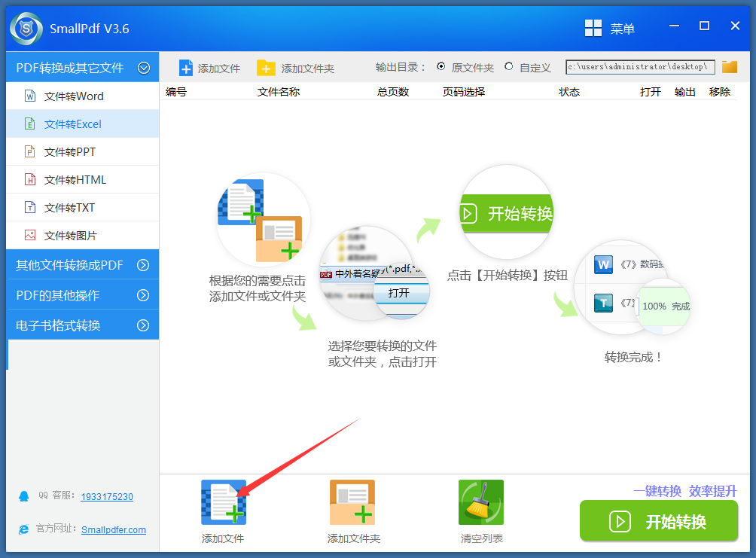This screenshot has width=756, height=558.
Task: Click the SmallPdf shield logo
Action: point(26,29)
